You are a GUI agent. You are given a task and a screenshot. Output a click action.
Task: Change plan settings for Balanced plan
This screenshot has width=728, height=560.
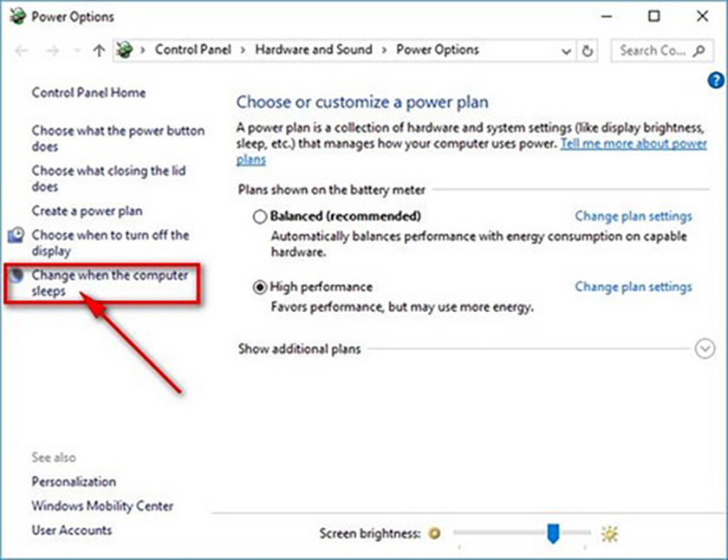634,216
